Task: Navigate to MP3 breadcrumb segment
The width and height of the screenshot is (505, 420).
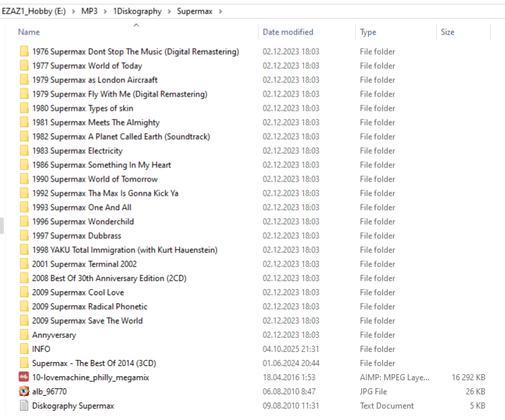Action: pyautogui.click(x=89, y=11)
